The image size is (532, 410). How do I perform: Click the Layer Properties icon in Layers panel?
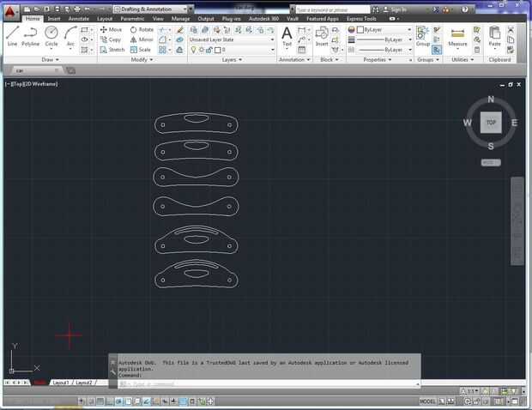(x=194, y=30)
